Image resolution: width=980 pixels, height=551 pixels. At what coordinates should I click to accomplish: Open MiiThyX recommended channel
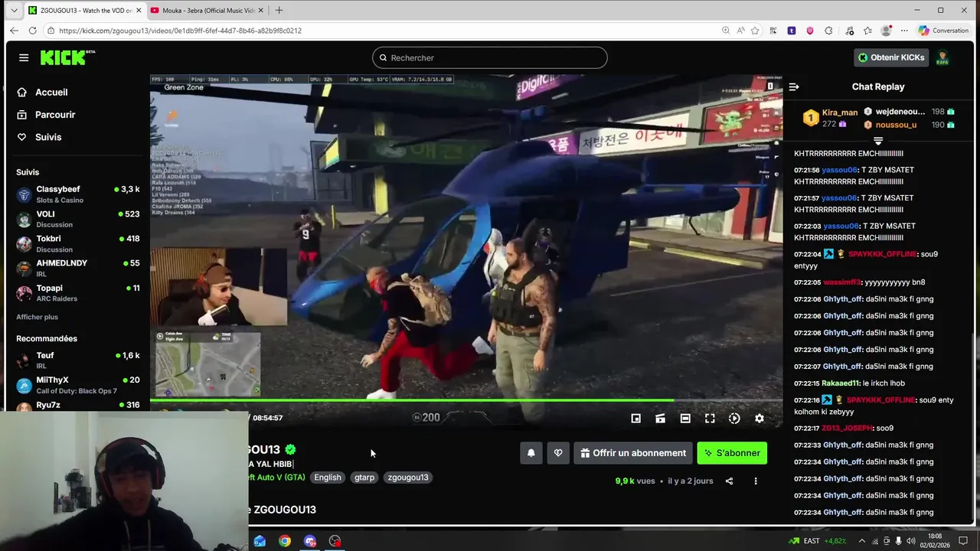click(77, 385)
